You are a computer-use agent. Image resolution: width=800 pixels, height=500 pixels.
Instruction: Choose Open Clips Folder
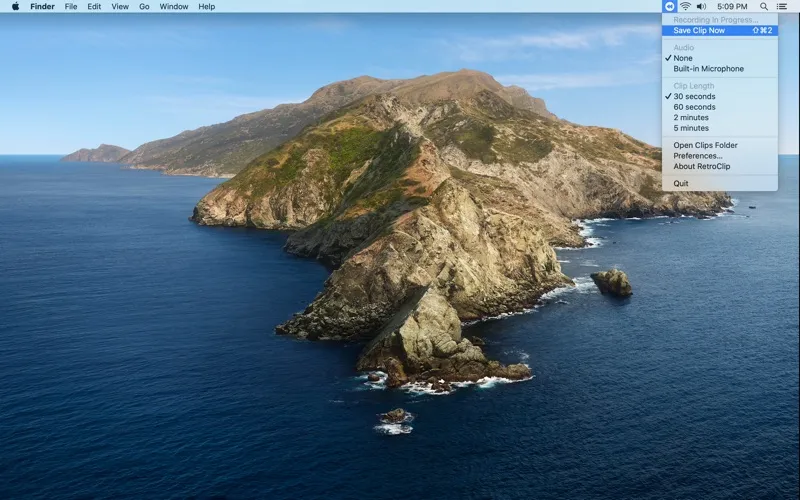[720, 145]
